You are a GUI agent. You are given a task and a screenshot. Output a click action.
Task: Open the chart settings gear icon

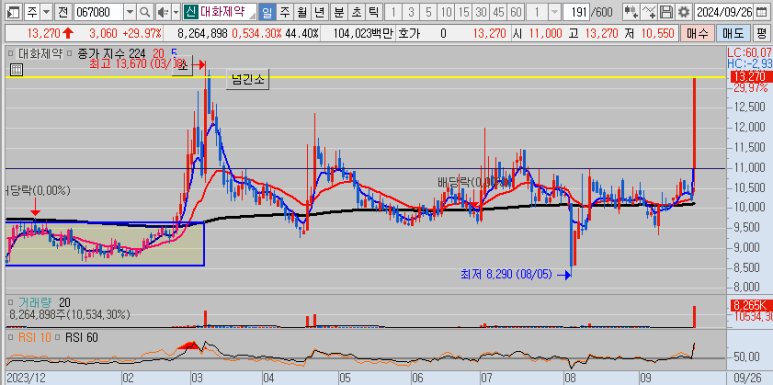pyautogui.click(x=683, y=12)
